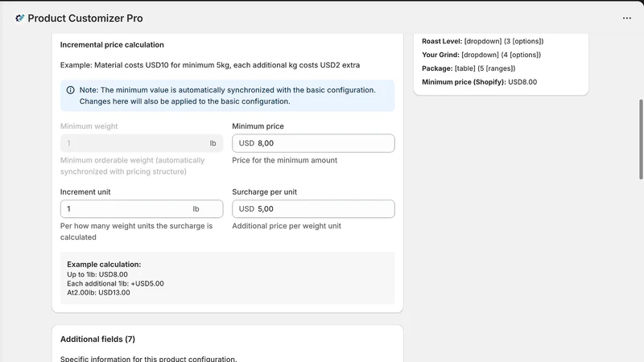Click the 'Your Grind:' summary row
The width and height of the screenshot is (644, 362).
tap(481, 55)
